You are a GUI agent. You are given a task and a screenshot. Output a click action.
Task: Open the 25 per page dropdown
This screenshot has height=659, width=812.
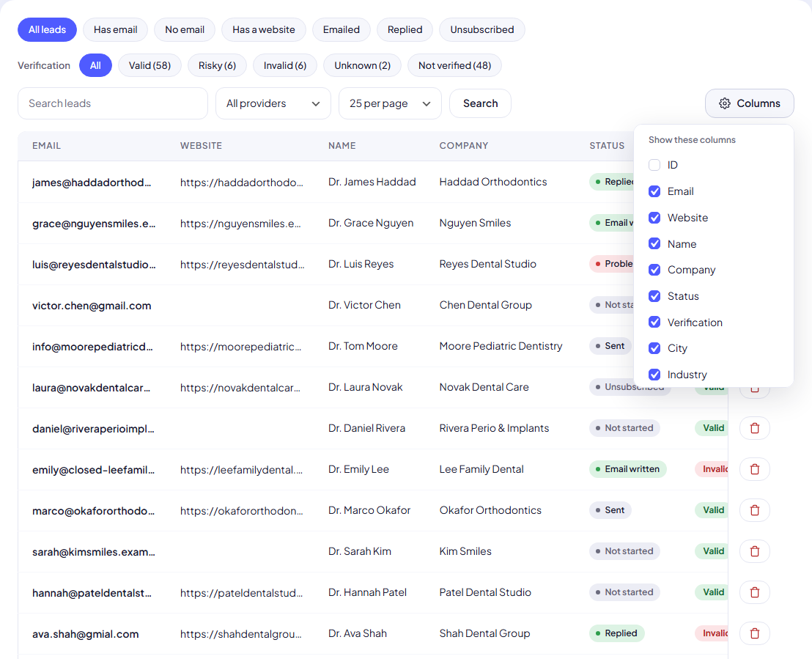click(390, 103)
